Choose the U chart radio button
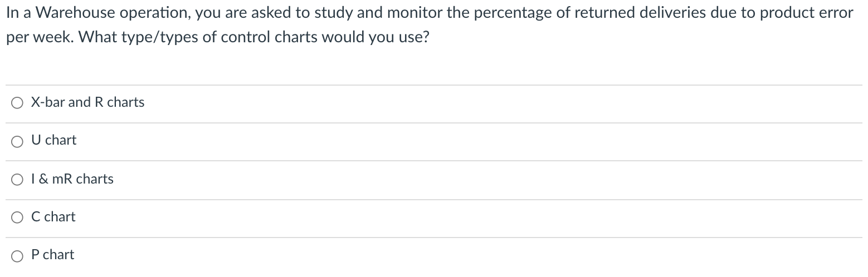This screenshot has width=868, height=277. coord(18,141)
